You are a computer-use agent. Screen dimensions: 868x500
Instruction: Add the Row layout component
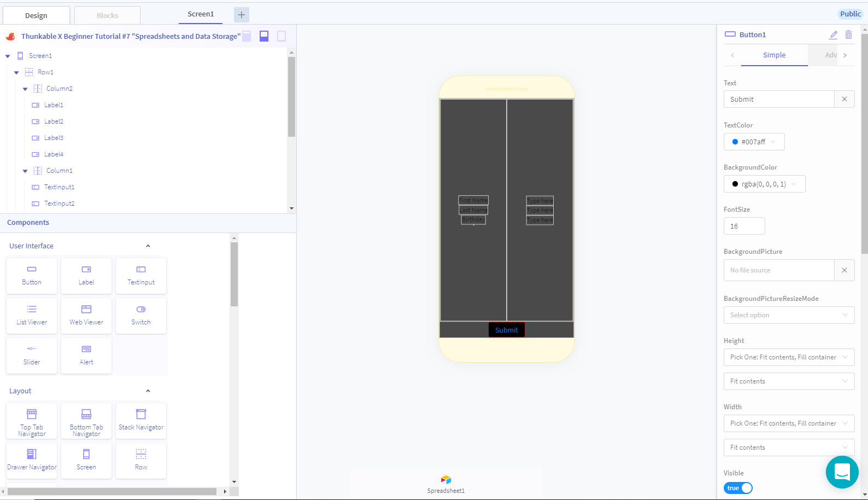(141, 461)
